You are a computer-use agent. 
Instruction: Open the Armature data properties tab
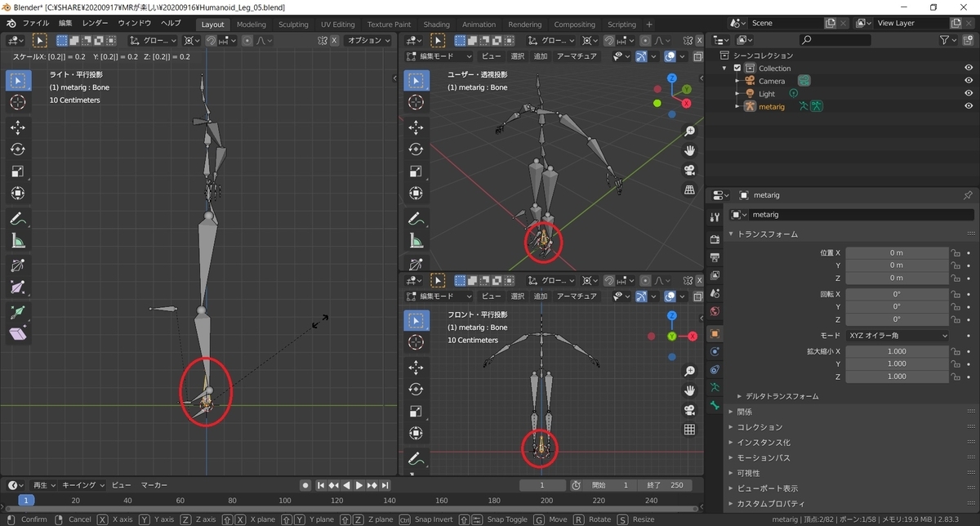(x=715, y=387)
